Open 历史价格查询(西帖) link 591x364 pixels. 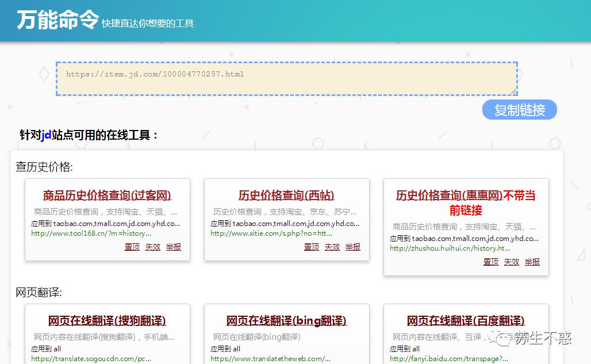pyautogui.click(x=286, y=195)
